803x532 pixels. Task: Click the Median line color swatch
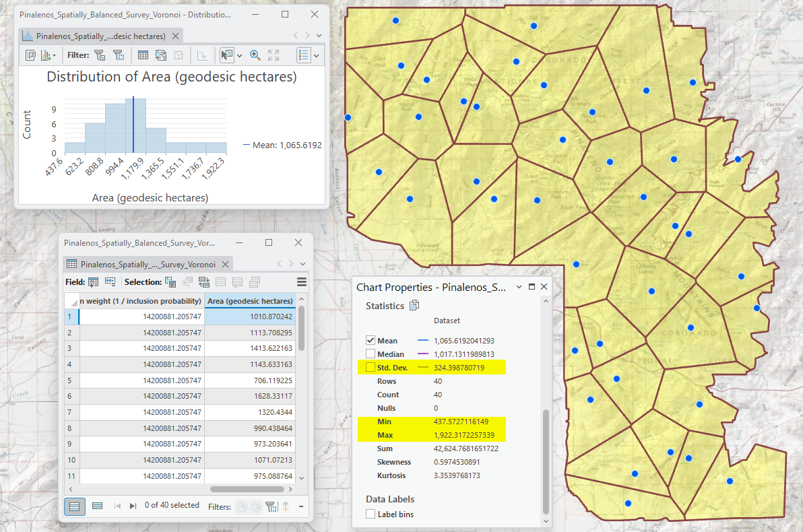point(423,354)
